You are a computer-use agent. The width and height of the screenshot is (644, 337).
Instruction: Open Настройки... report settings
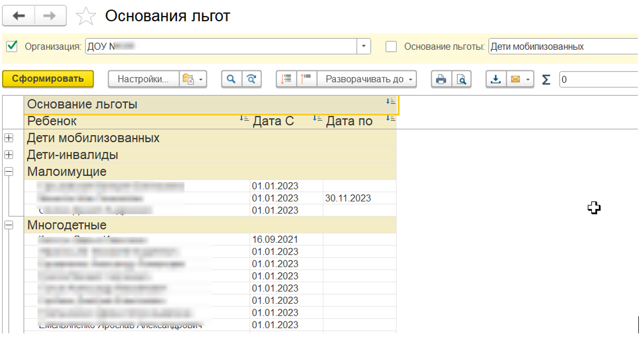point(143,79)
